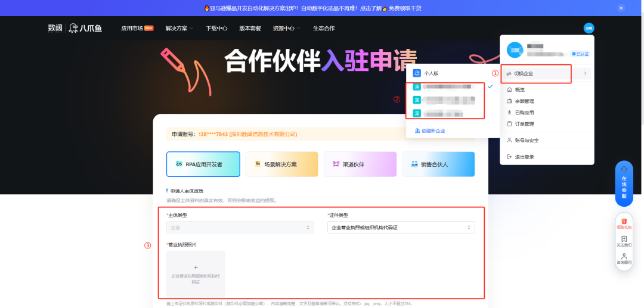Click the home icon beside 概览

coord(509,89)
